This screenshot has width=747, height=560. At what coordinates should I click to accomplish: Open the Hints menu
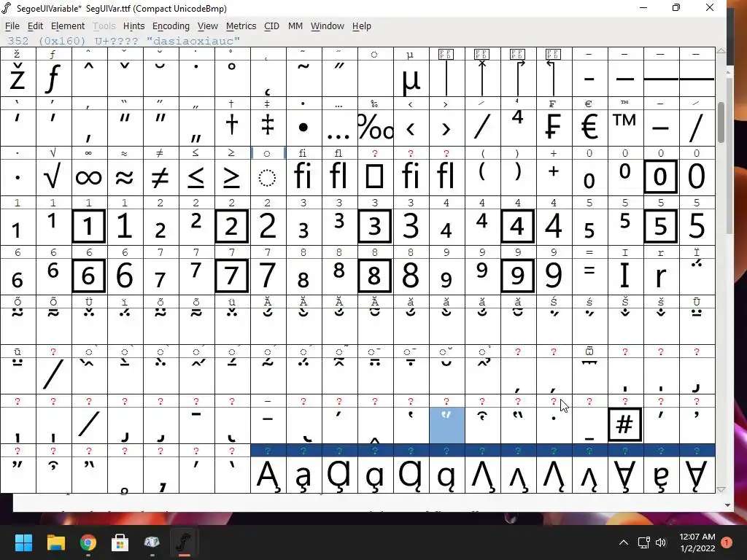pyautogui.click(x=133, y=26)
